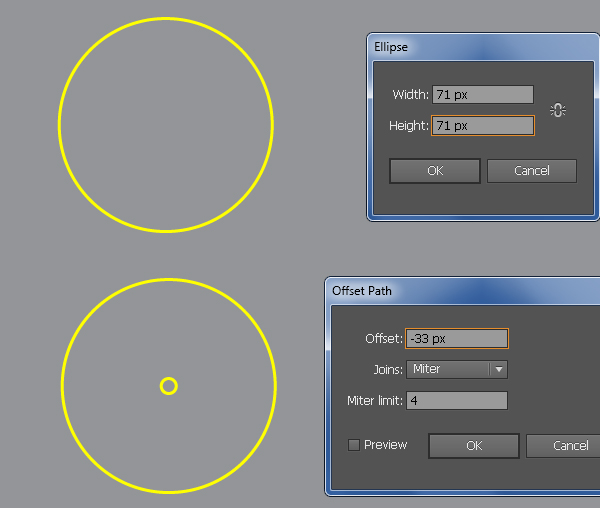
Task: Click the Offset: label text
Action: 384,339
